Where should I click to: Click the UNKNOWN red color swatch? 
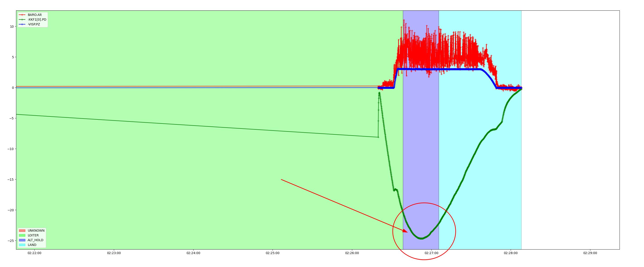(x=22, y=231)
